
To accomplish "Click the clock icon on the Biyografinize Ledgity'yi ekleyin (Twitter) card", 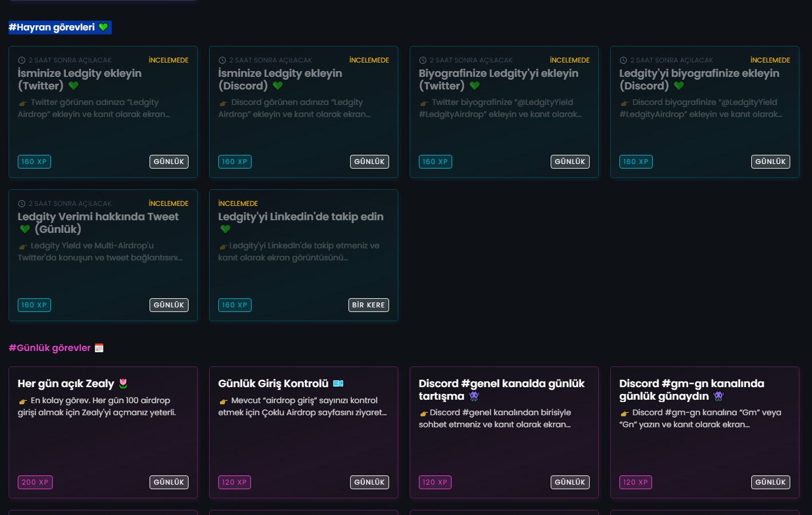I will point(423,60).
